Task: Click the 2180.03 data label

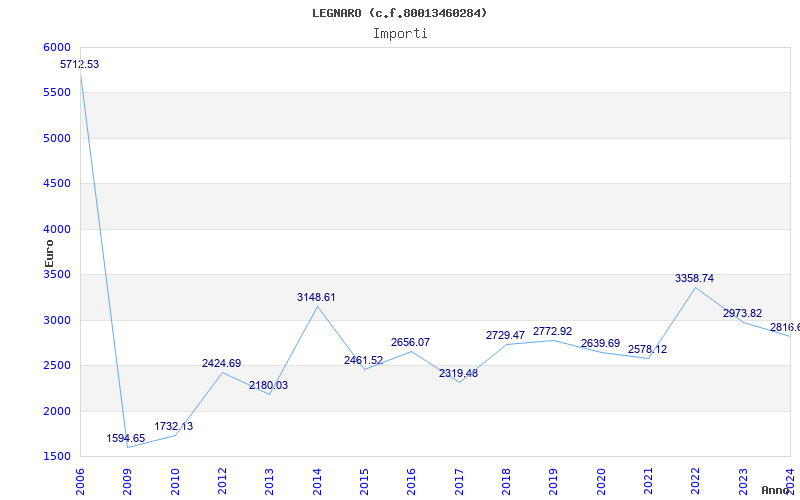Action: coord(268,385)
